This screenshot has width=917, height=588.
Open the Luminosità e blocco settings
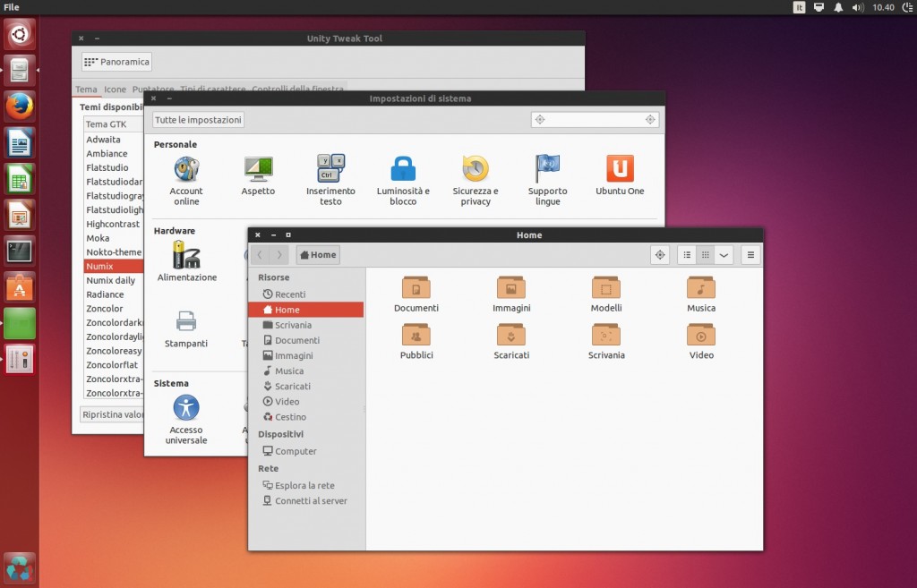pyautogui.click(x=403, y=168)
